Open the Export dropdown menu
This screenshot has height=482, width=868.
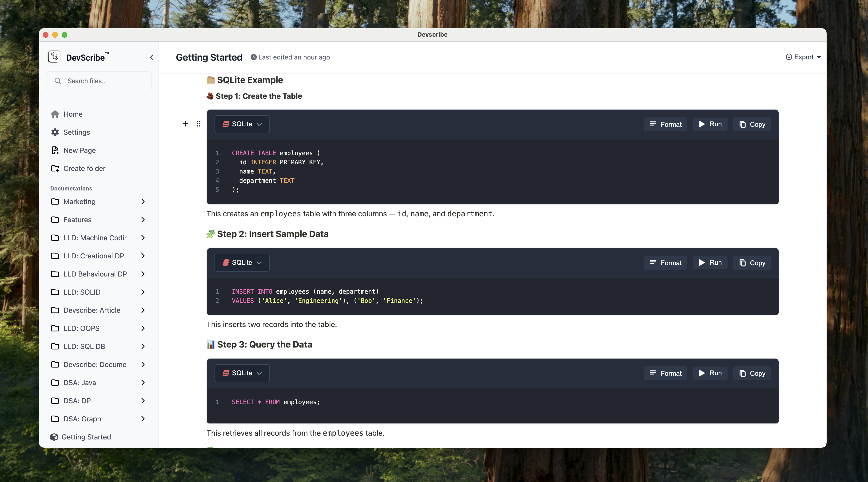804,57
